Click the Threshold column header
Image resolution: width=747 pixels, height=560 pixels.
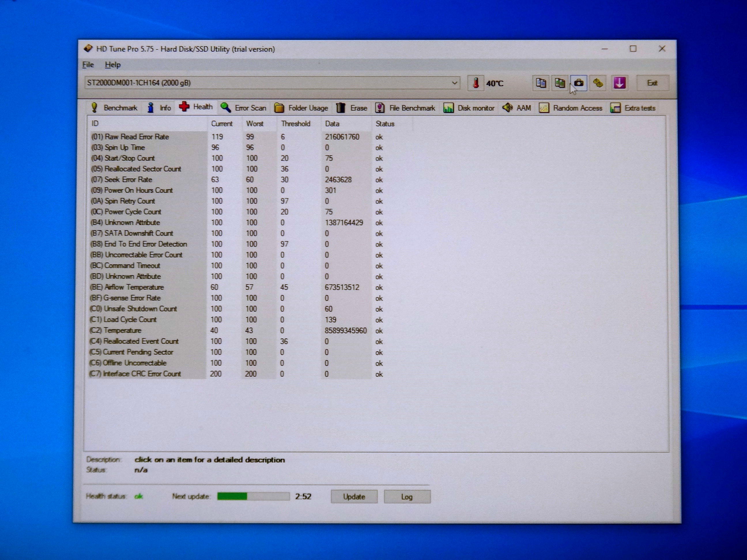coord(299,124)
